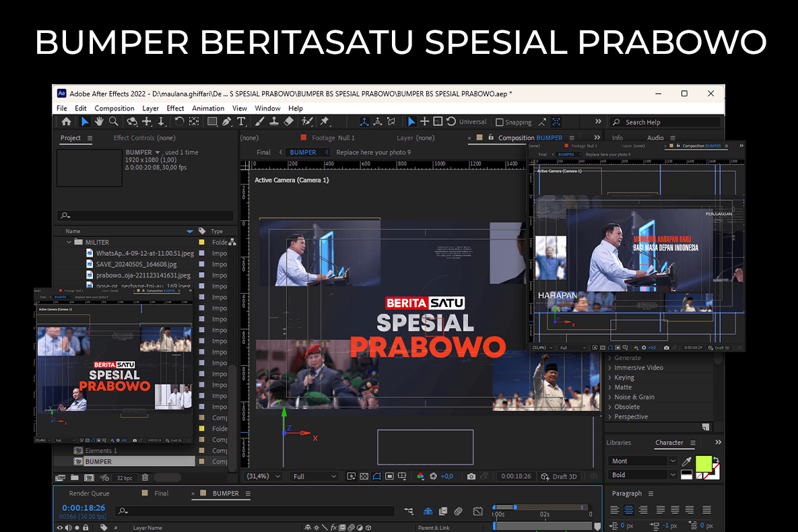
Task: Click the viewer timecode 0:00:18:26
Action: point(516,477)
